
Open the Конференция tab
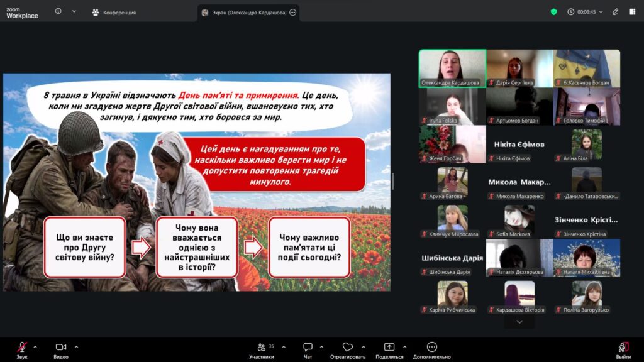(x=114, y=13)
